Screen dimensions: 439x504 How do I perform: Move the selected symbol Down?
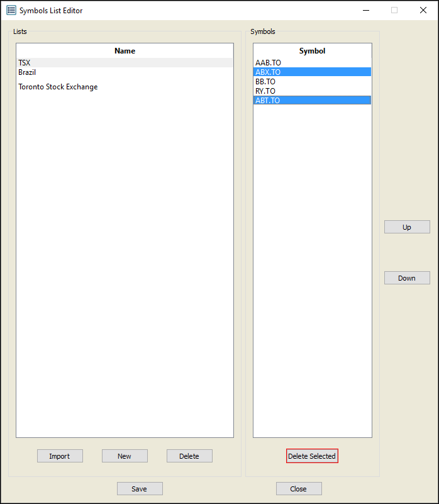coord(407,278)
